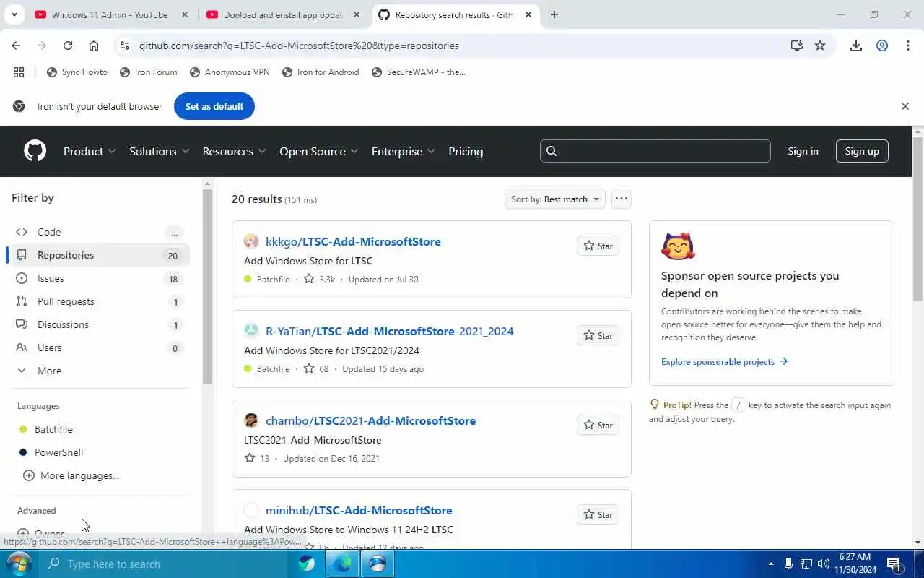This screenshot has height=578, width=924.
Task: Click kkkgo user avatar
Action: point(251,241)
